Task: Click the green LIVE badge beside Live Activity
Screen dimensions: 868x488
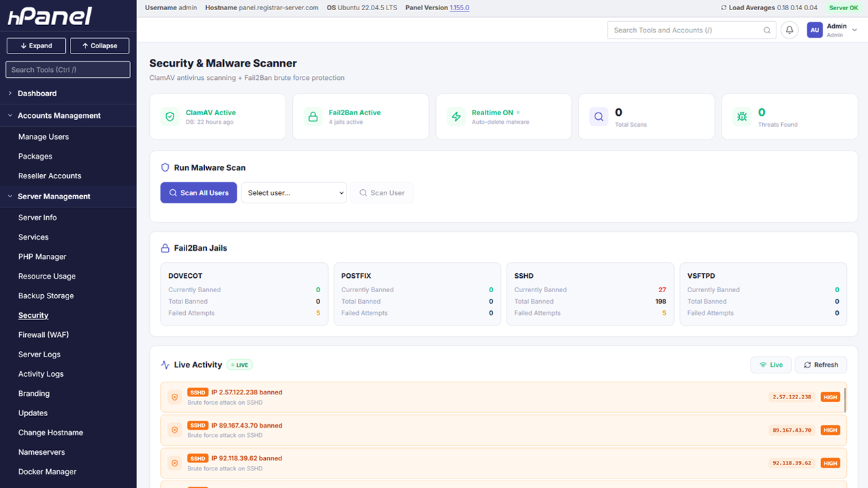Action: click(x=239, y=365)
